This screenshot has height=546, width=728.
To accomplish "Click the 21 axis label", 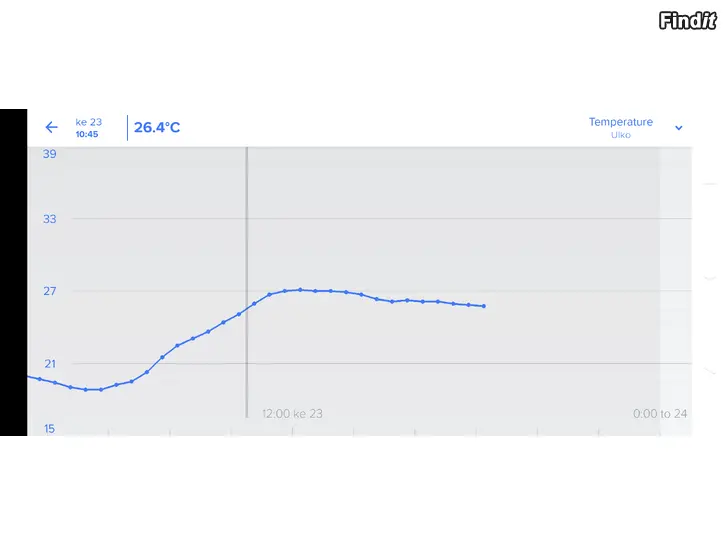I will pos(50,364).
